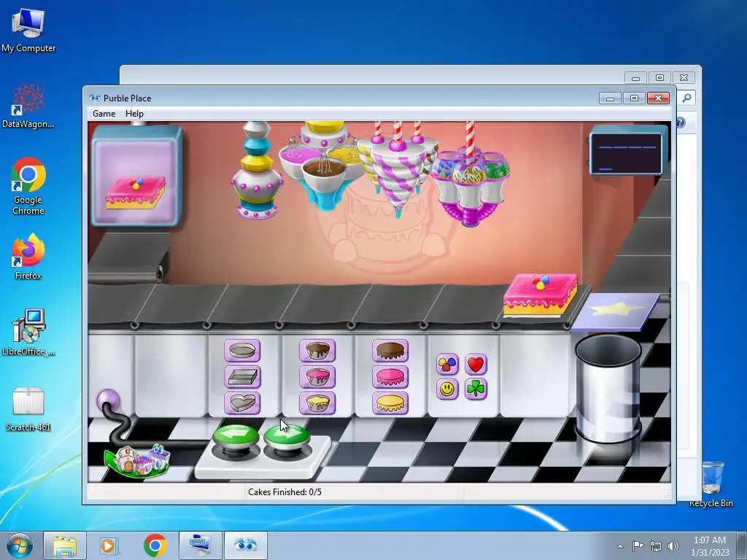Open Chrome from the taskbar
The height and width of the screenshot is (560, 747).
coord(155,545)
